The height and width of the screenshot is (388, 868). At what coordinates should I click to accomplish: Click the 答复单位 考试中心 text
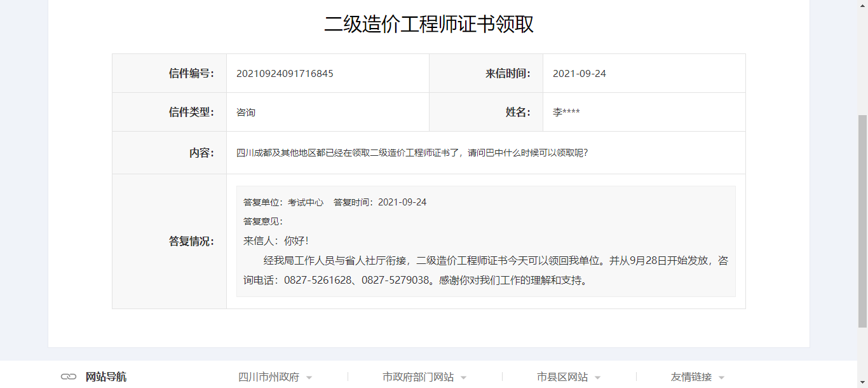(x=283, y=202)
